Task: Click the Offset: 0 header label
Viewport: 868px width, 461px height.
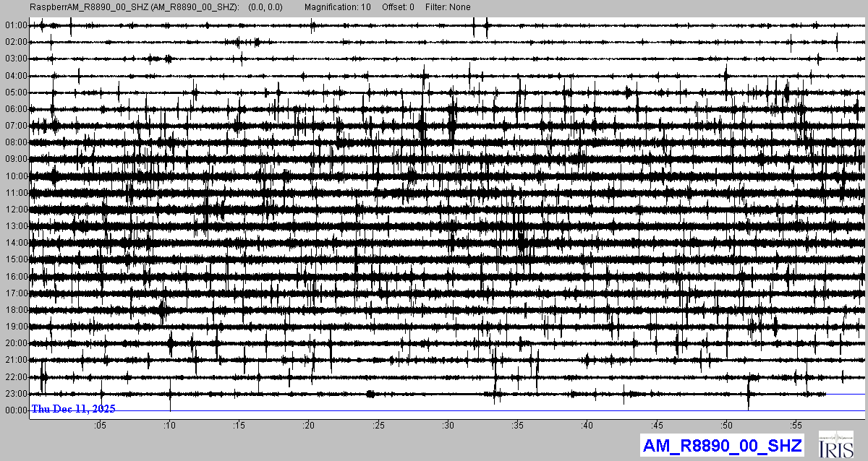Action: click(399, 7)
